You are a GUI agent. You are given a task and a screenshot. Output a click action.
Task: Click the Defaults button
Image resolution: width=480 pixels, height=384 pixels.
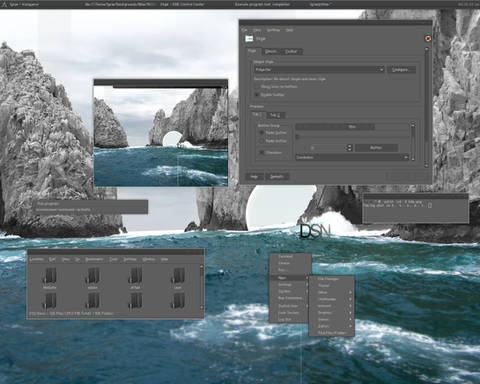click(x=277, y=176)
